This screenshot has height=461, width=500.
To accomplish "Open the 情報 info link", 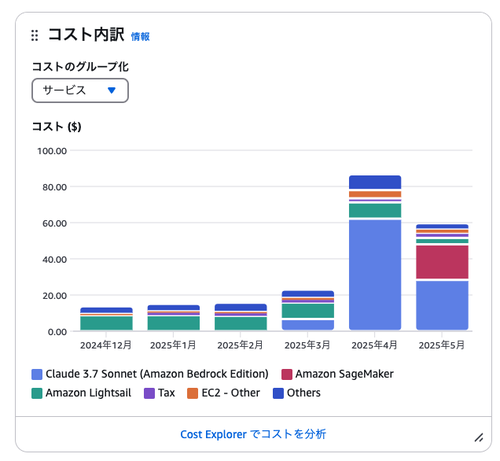I will point(140,37).
